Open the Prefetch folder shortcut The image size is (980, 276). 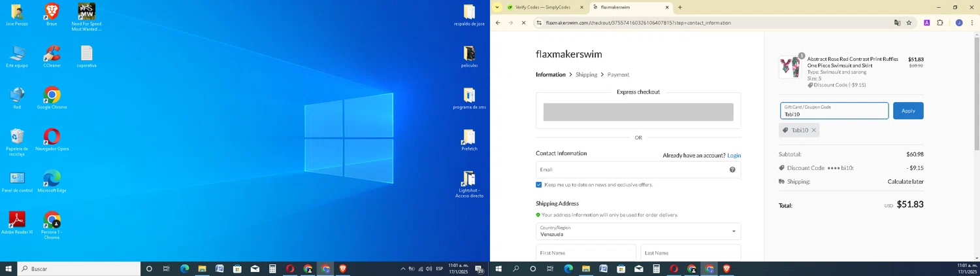(469, 139)
